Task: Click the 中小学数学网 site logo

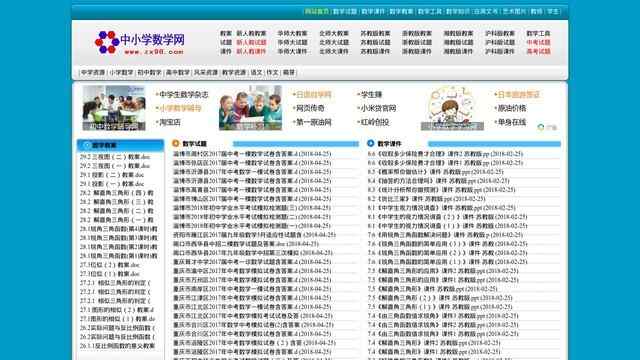Action: 140,42
